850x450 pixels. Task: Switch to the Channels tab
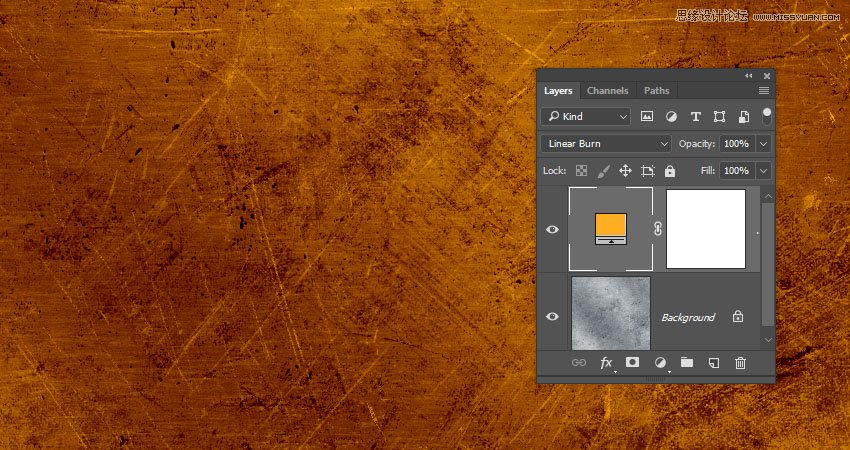[x=607, y=91]
